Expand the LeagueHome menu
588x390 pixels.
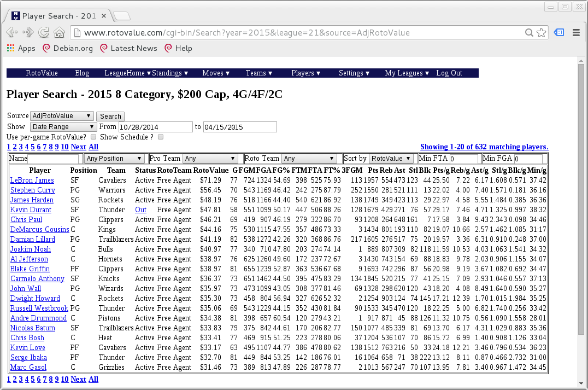click(x=127, y=73)
